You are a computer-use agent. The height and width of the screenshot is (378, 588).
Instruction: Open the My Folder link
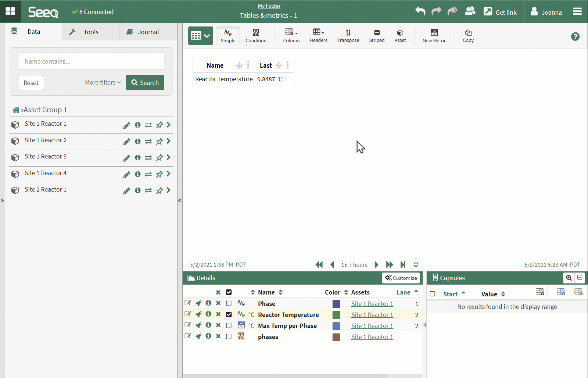[269, 6]
